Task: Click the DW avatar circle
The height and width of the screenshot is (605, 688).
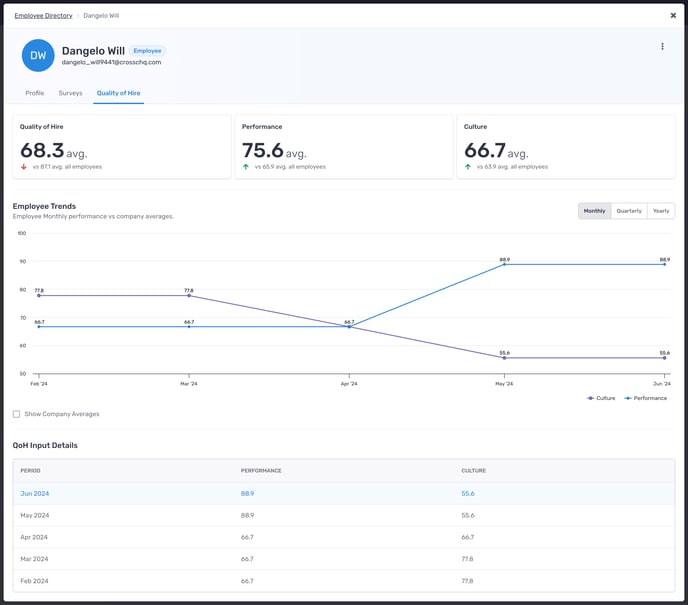Action: 38,56
